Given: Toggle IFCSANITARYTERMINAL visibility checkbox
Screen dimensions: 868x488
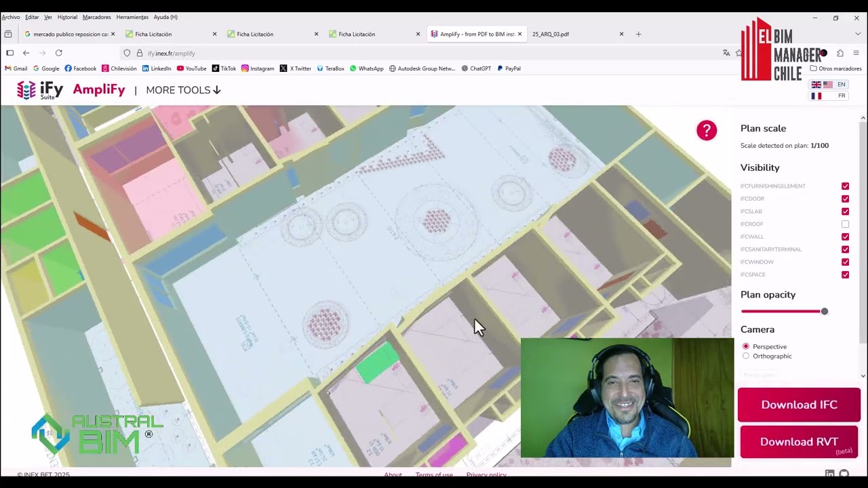Looking at the screenshot, I should [845, 249].
